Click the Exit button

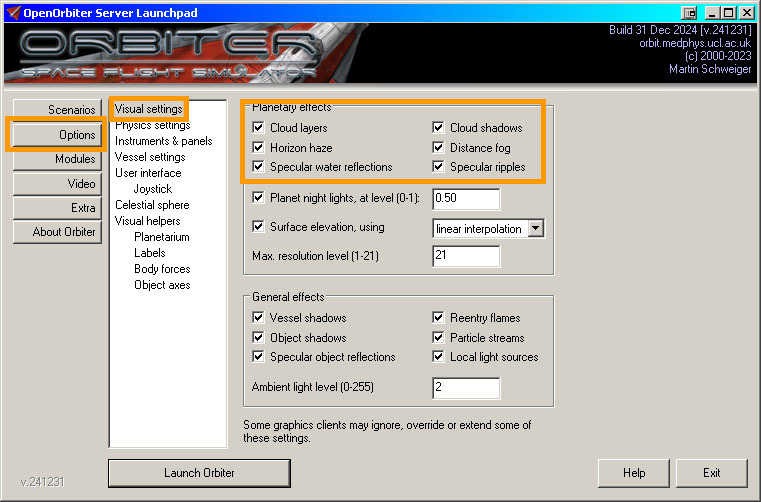[x=711, y=473]
